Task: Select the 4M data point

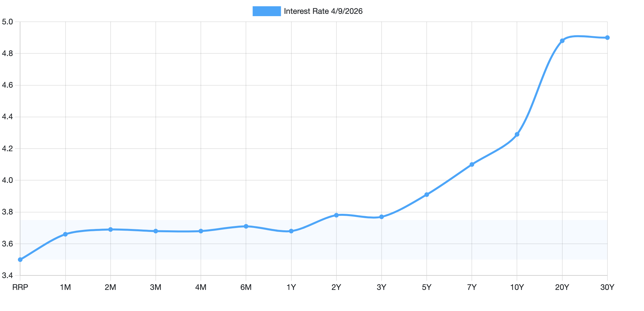Action: tap(201, 231)
